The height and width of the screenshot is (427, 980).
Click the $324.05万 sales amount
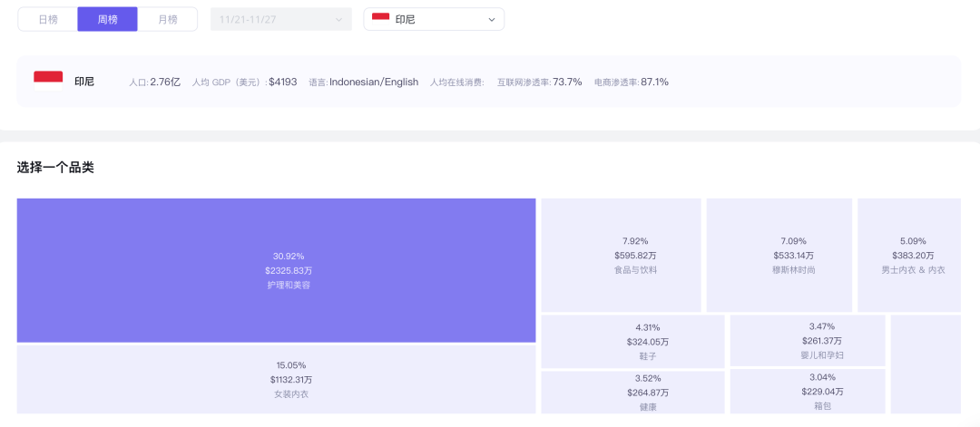[x=648, y=342]
